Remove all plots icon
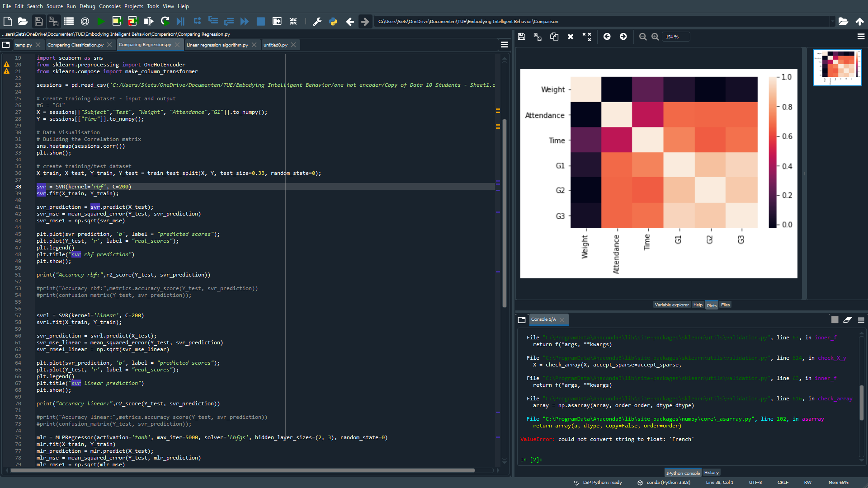Viewport: 868px width, 488px height. [586, 37]
